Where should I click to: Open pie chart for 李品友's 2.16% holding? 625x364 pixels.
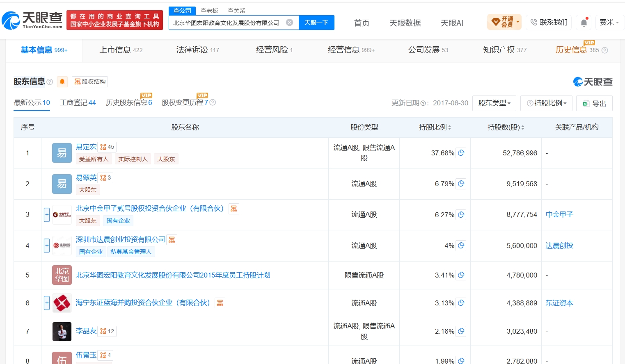(461, 331)
